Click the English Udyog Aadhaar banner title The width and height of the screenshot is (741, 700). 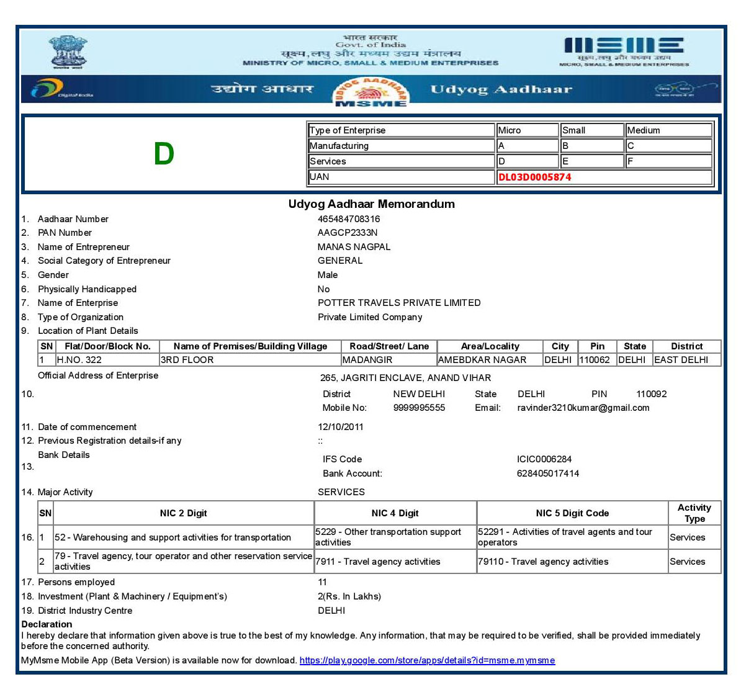pyautogui.click(x=501, y=89)
